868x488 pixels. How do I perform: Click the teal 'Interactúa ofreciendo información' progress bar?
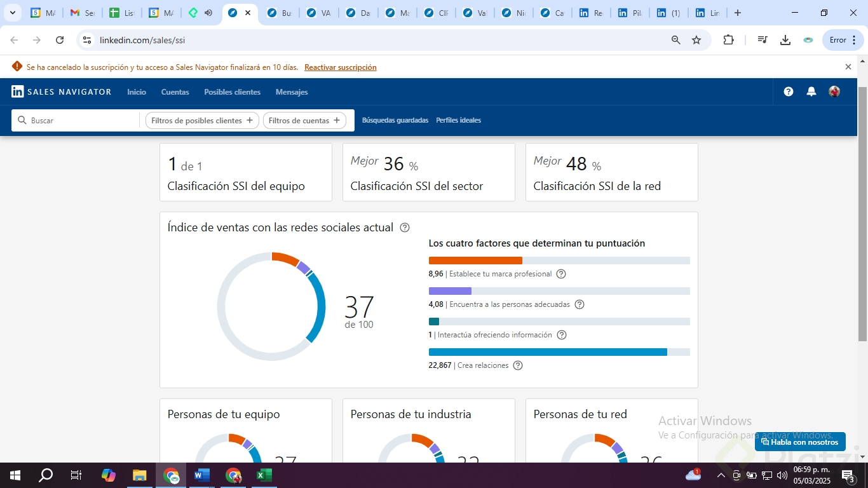point(434,322)
